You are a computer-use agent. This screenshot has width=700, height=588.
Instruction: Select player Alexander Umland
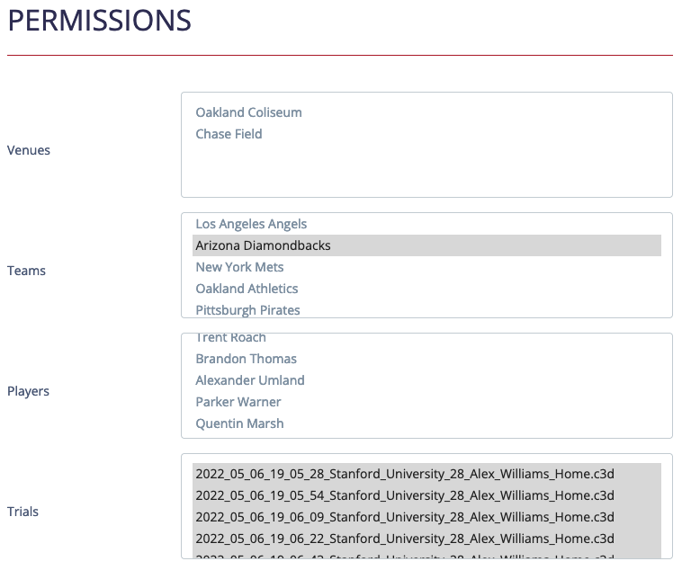coord(250,380)
